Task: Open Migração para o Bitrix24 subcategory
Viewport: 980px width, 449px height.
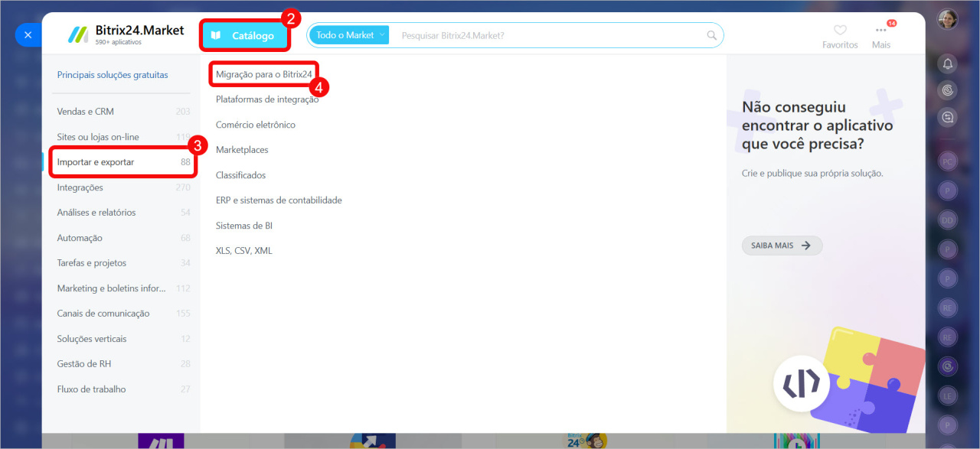Action: pyautogui.click(x=264, y=74)
